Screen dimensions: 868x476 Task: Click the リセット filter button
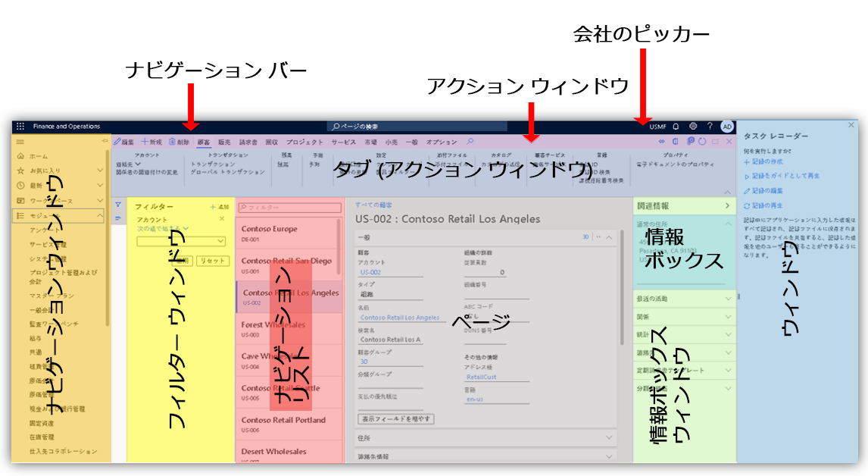pos(213,261)
